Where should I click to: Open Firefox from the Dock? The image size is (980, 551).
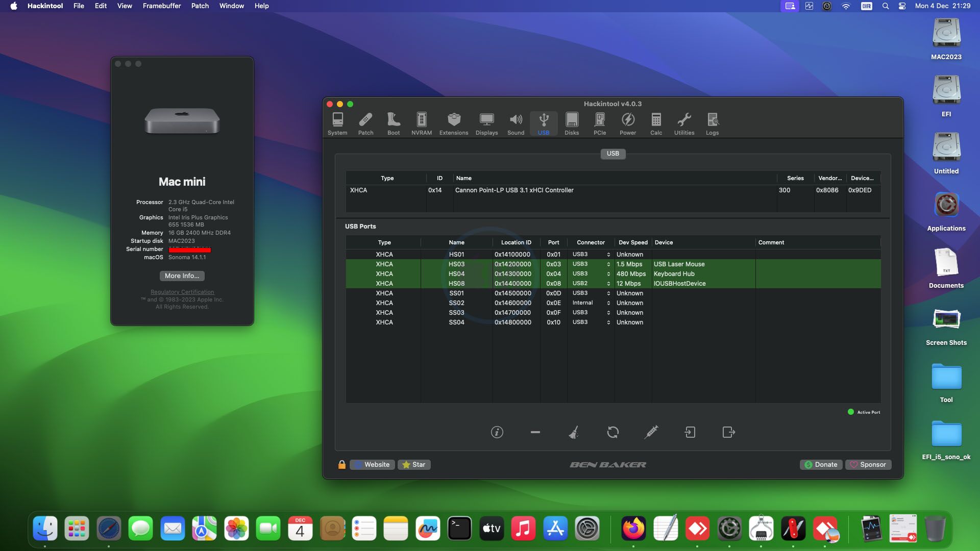[x=634, y=529]
